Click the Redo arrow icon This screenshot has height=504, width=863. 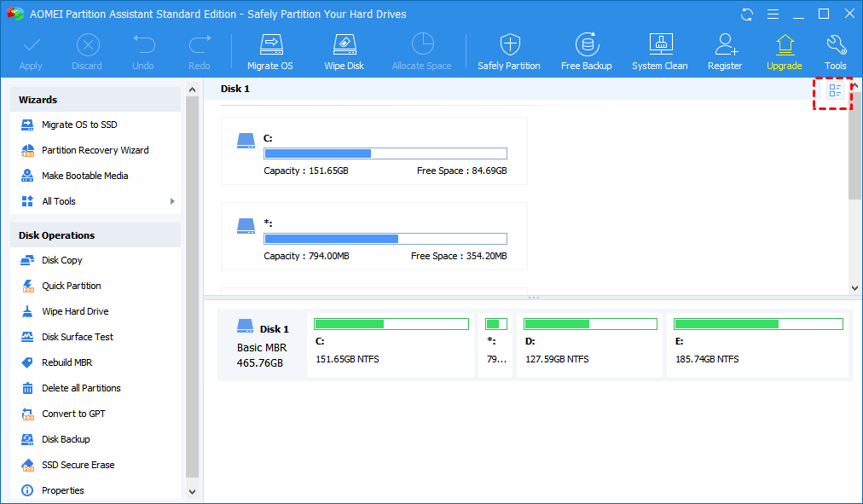click(200, 44)
